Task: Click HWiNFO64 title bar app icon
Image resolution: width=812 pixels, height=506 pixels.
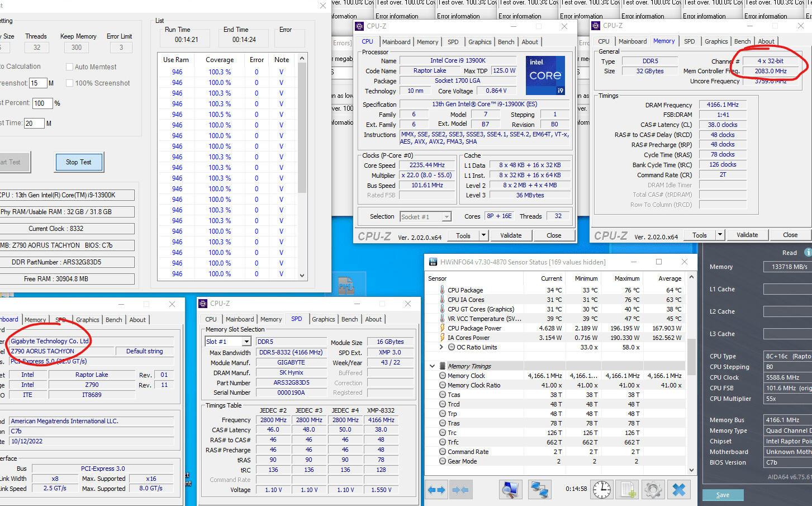Action: [433, 262]
